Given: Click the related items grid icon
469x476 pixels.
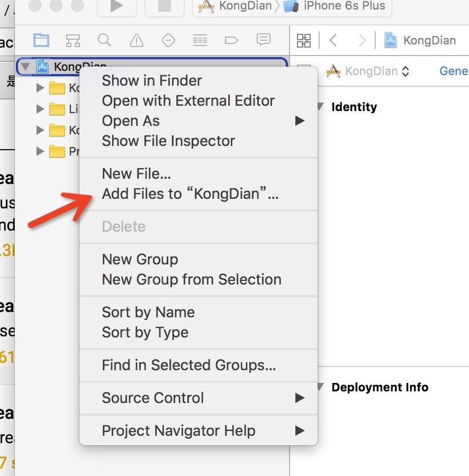Looking at the screenshot, I should click(x=304, y=40).
